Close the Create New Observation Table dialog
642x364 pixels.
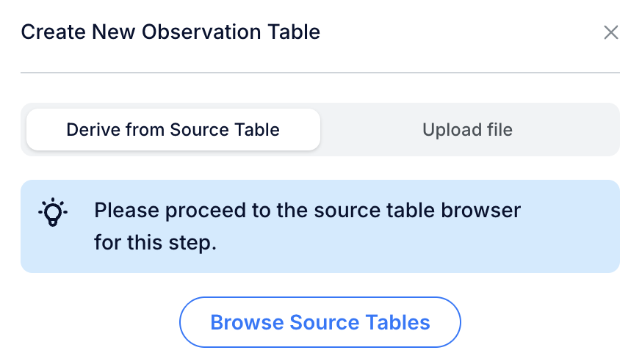click(x=610, y=32)
